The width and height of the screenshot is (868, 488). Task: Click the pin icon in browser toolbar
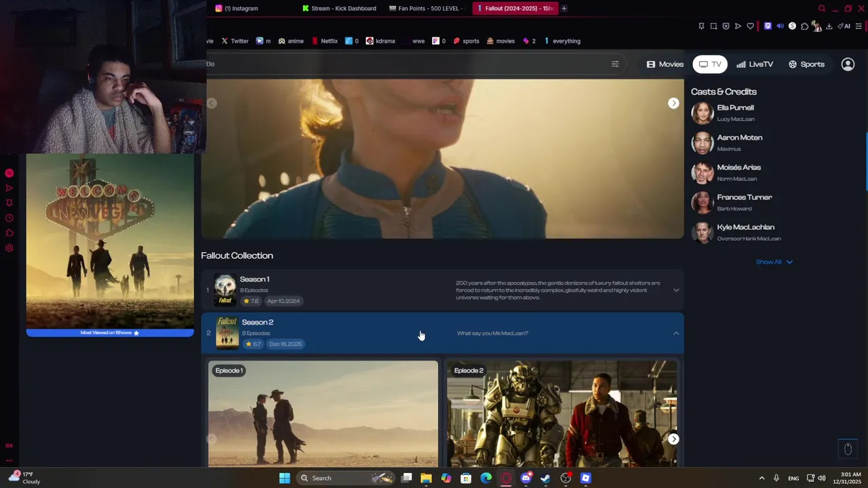701,26
